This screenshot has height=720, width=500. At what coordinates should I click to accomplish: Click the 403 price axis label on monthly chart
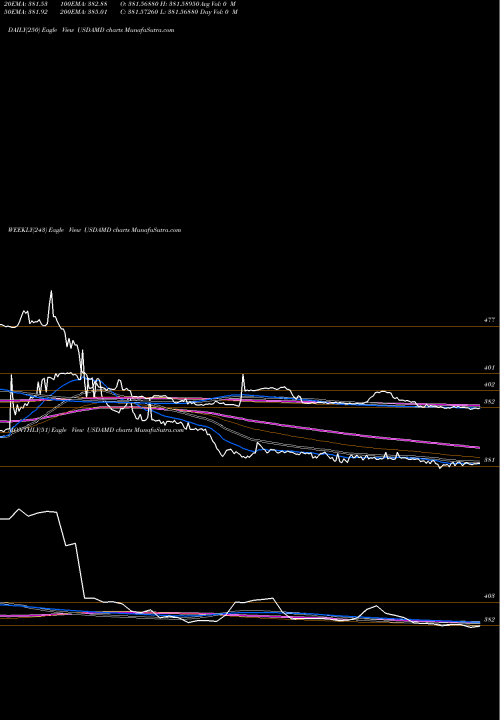point(489,596)
